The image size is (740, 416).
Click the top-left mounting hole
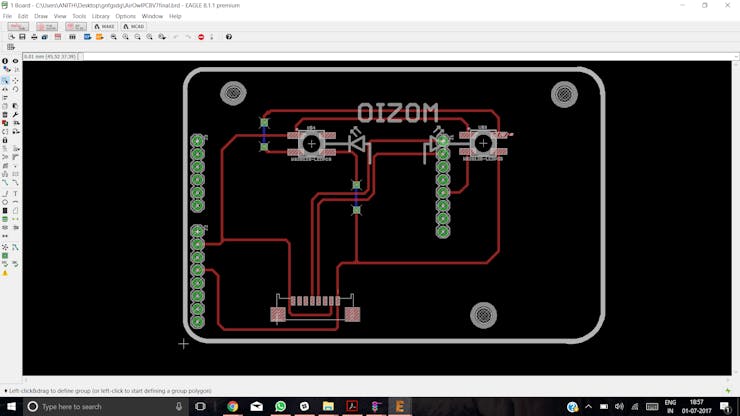(x=233, y=93)
